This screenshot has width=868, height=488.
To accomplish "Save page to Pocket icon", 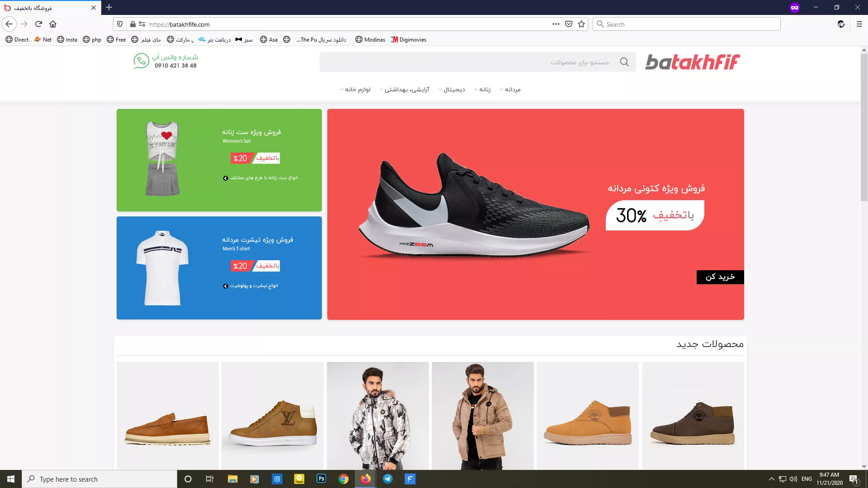I will tap(569, 24).
